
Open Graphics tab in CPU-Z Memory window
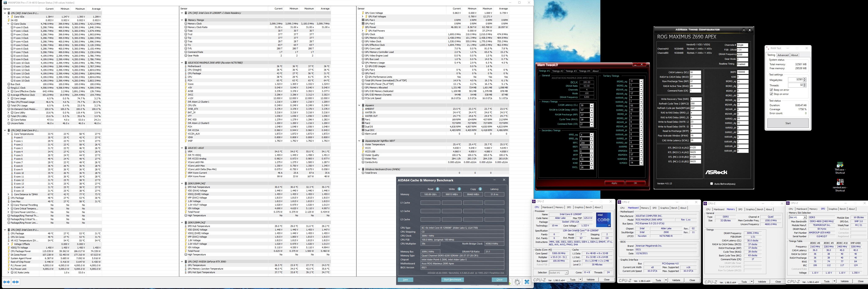tap(750, 209)
